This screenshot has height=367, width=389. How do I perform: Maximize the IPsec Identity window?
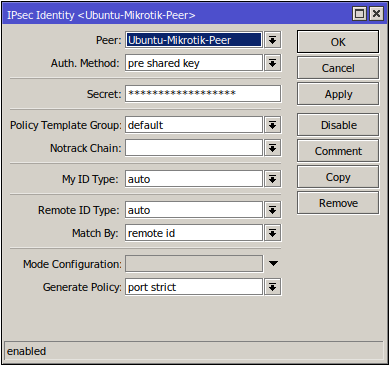[359, 14]
